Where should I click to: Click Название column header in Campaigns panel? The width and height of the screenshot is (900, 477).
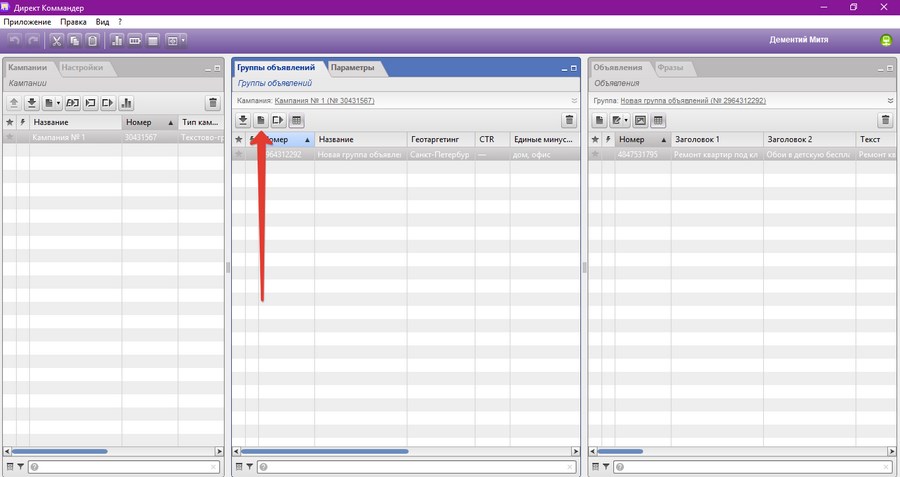[x=75, y=122]
